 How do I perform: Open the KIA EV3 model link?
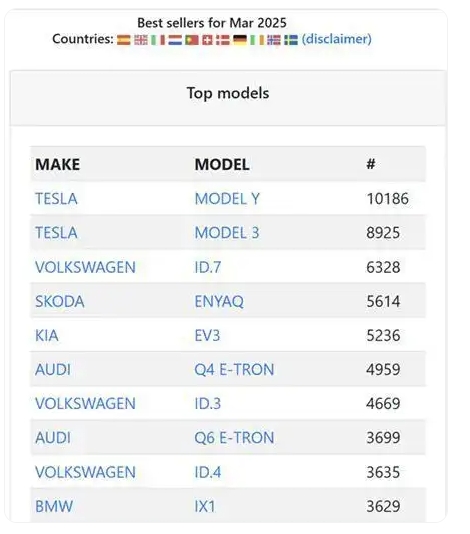coord(207,335)
